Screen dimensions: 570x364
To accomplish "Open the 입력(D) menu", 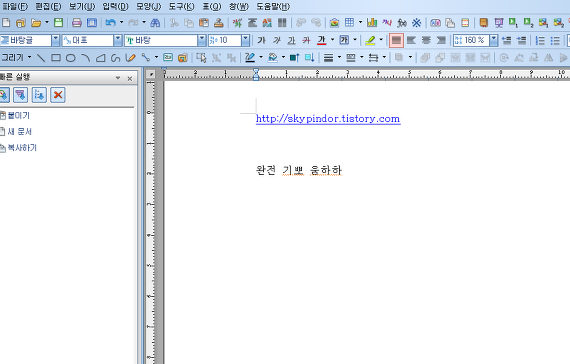I will (x=115, y=7).
